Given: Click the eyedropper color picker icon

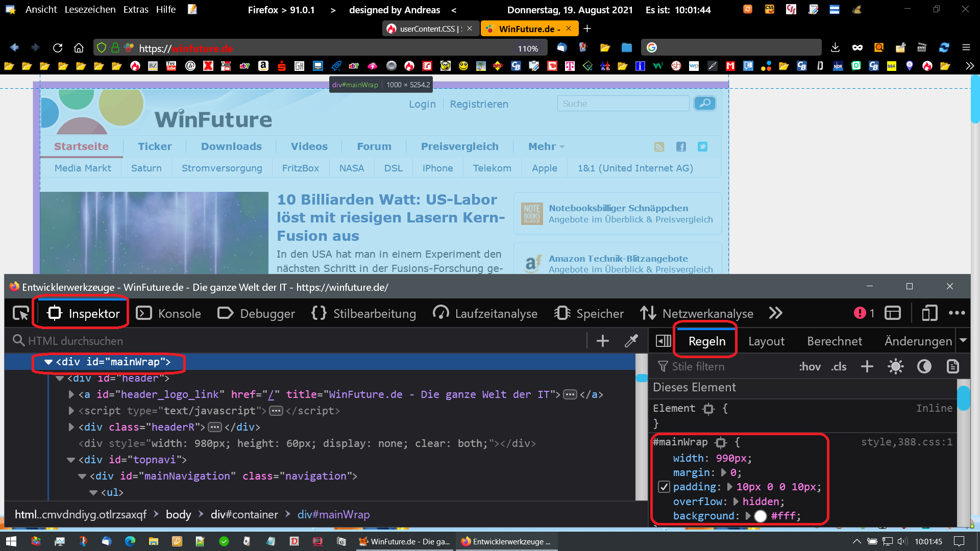Looking at the screenshot, I should click(x=631, y=341).
